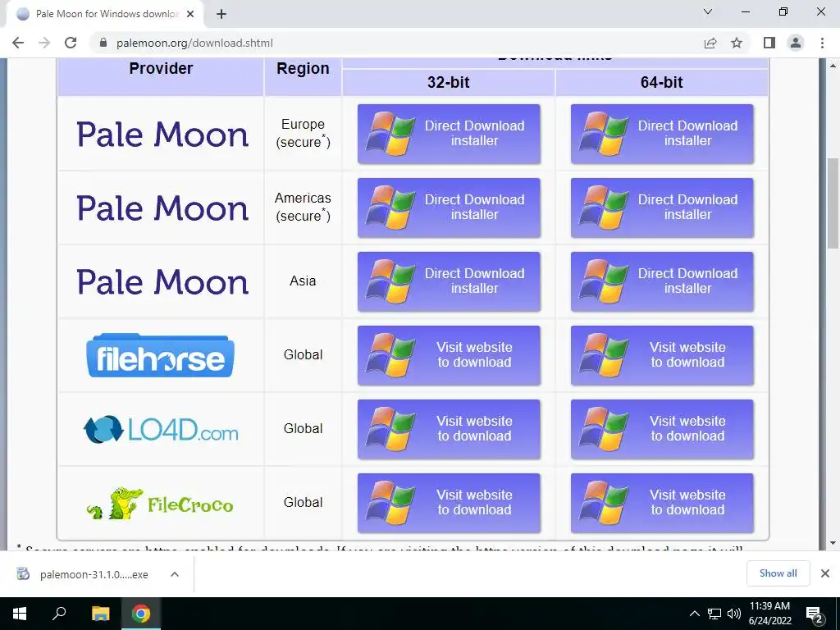
Task: Bookmark this page with the star
Action: click(x=737, y=43)
